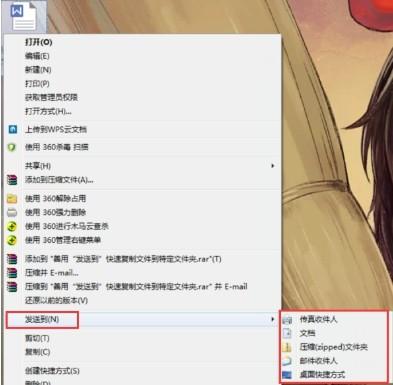Select the Word document icon on the desktop
The image size is (393, 385).
tap(23, 16)
